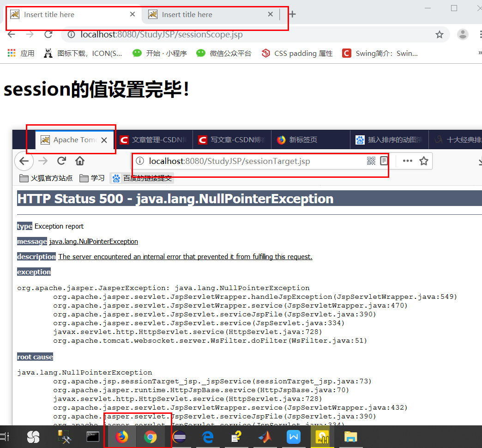The image size is (482, 448).
Task: Switch to the second 'Insert title here' tab
Action: (211, 14)
